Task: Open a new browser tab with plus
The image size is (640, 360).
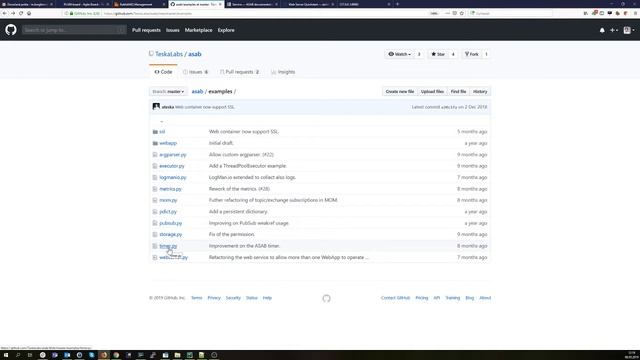Action: pos(398,4)
